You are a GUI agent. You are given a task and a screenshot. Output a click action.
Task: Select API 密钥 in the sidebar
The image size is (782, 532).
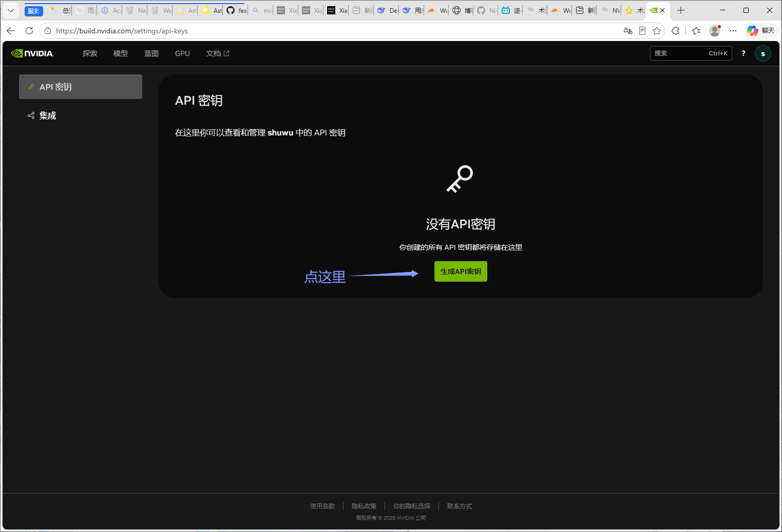(x=81, y=87)
